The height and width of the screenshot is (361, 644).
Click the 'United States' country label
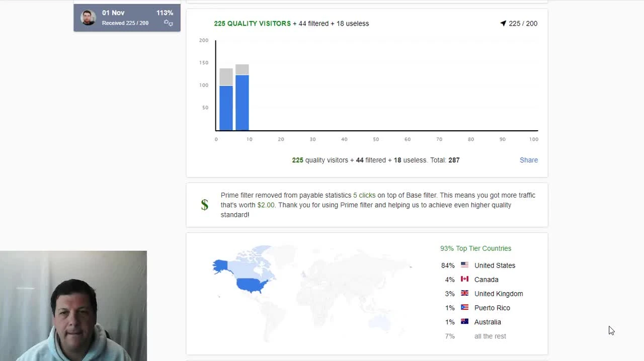[x=495, y=265]
